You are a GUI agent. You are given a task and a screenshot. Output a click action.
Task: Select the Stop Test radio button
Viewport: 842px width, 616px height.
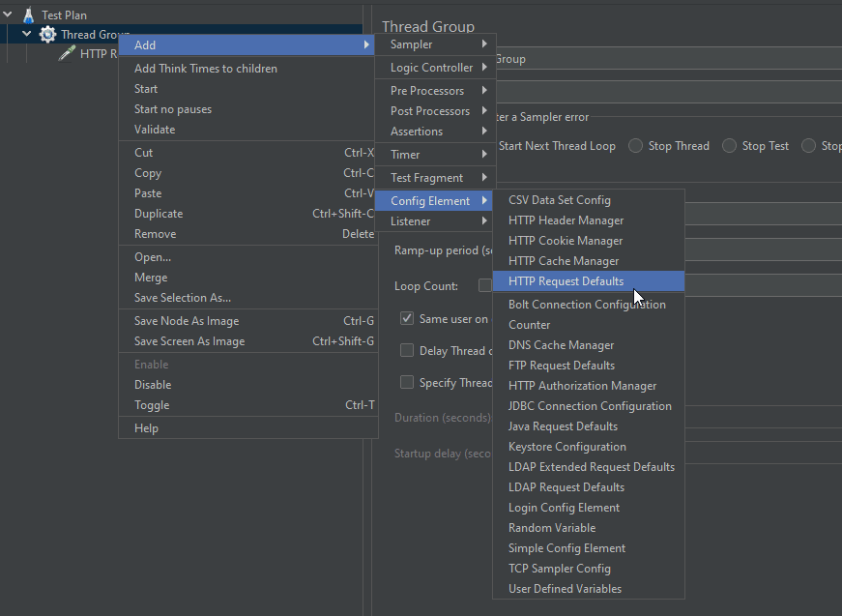tap(729, 146)
